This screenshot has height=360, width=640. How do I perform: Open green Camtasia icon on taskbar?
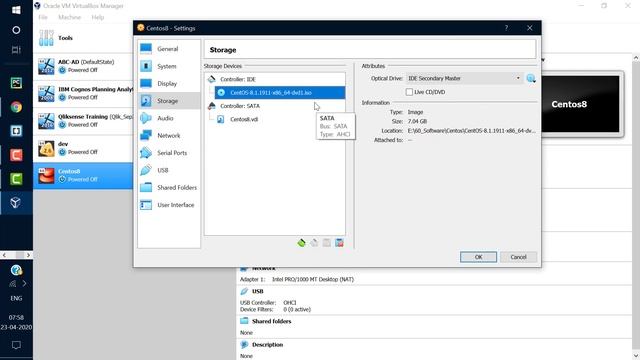coord(16,179)
